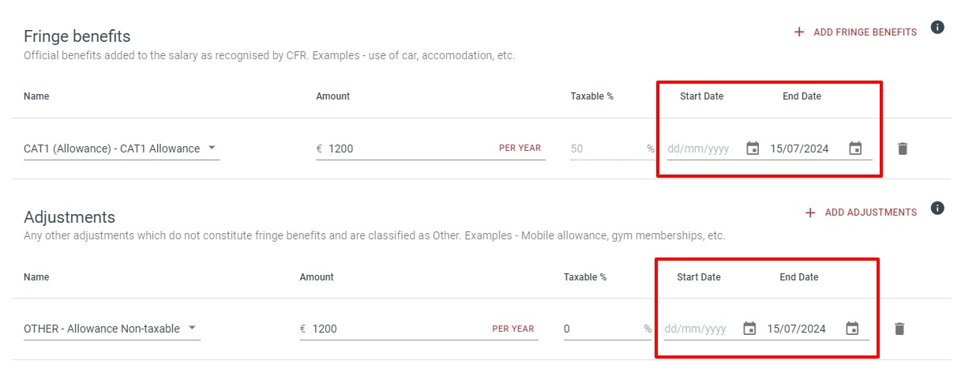Click info icon beside Add Fringe Benefits
This screenshot has width=980, height=376.
[x=937, y=28]
